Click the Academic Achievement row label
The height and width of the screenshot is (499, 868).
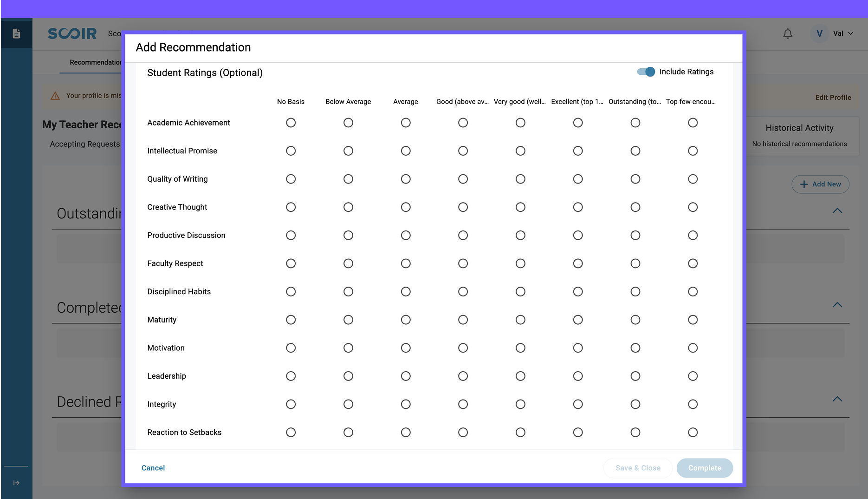click(x=188, y=123)
